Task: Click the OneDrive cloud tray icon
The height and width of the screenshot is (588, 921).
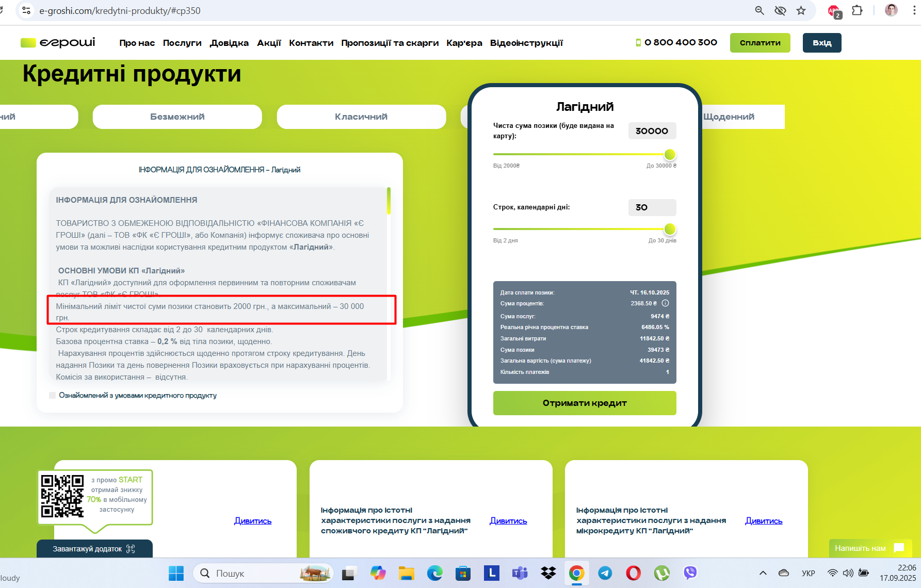Action: click(784, 573)
